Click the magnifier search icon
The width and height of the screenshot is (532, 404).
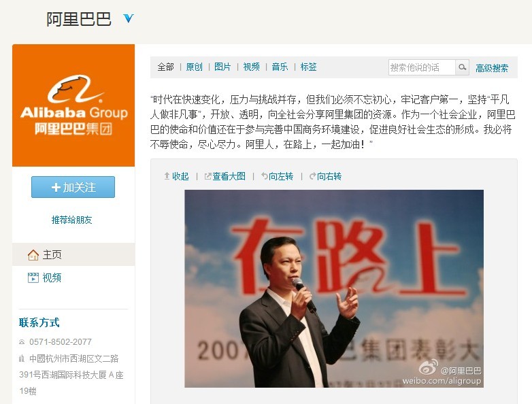pyautogui.click(x=462, y=67)
